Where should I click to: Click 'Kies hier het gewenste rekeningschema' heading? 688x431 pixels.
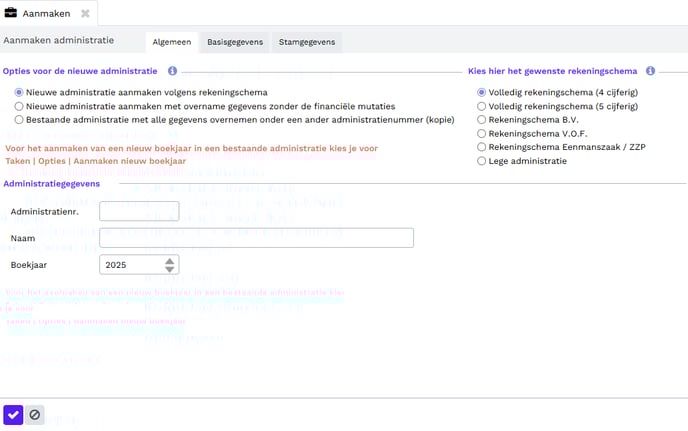pos(552,71)
